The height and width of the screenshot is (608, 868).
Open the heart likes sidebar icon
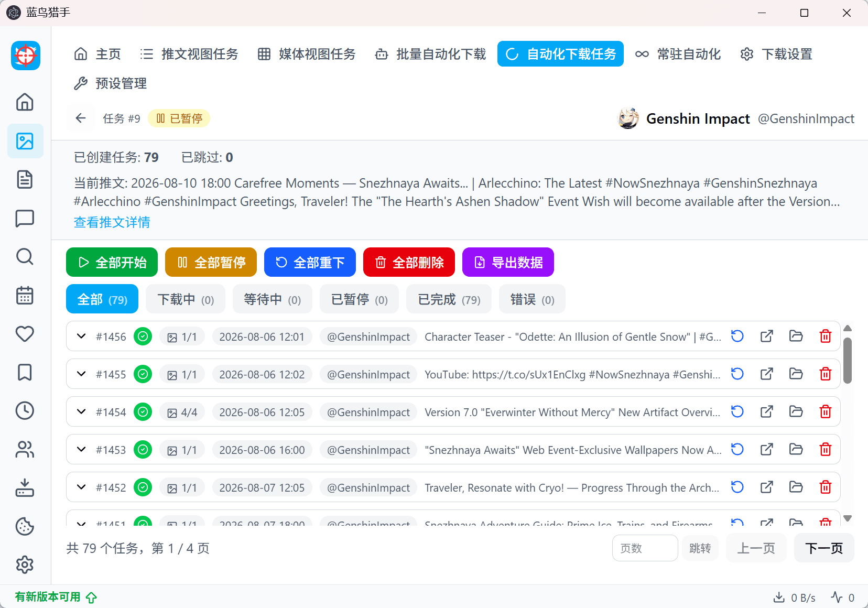(25, 334)
